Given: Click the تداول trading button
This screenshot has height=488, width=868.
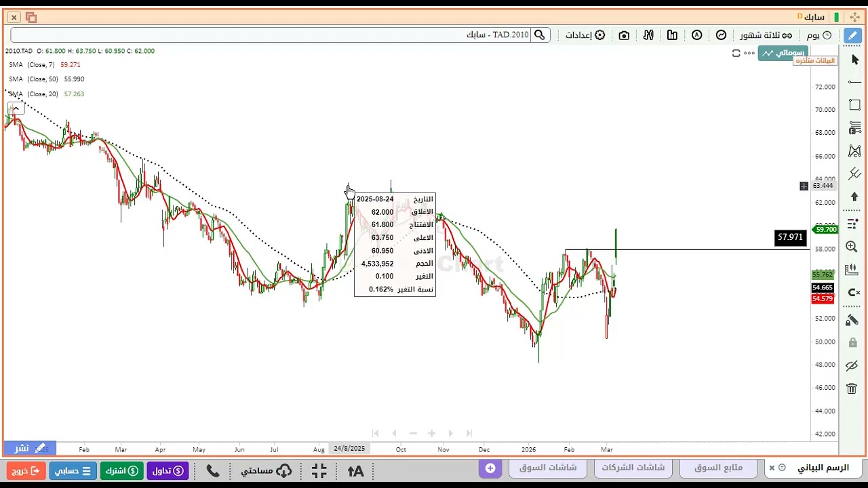Looking at the screenshot, I should click(167, 470).
